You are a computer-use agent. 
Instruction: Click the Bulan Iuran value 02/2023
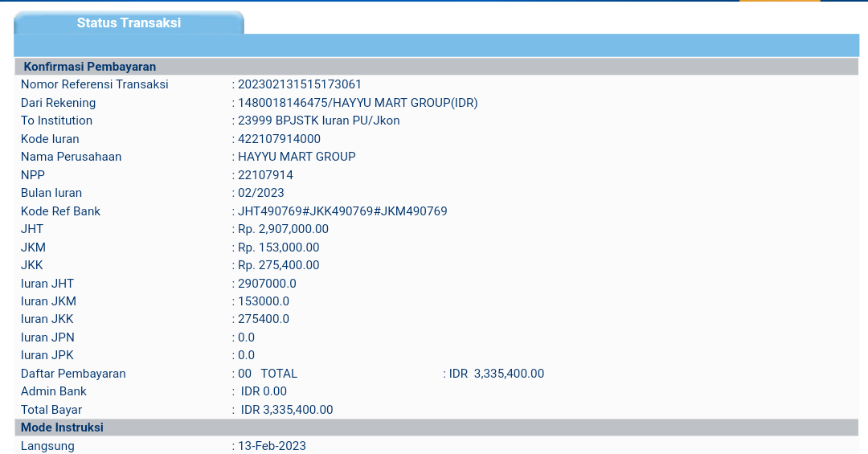coord(260,193)
